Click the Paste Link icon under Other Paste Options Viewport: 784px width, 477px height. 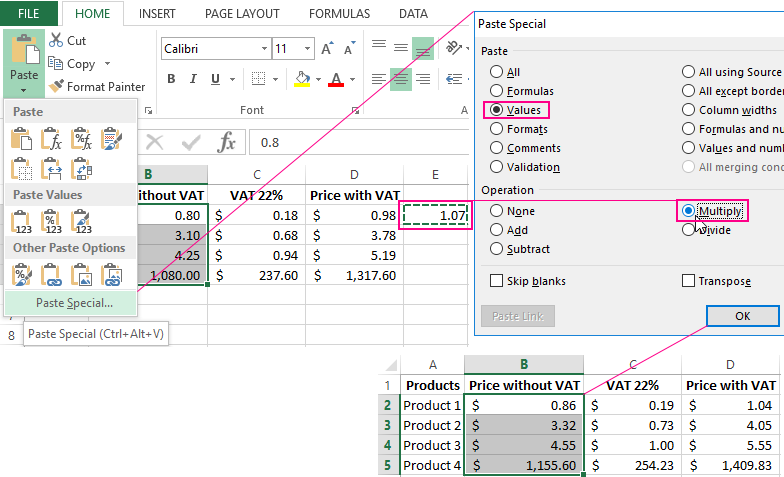click(51, 274)
